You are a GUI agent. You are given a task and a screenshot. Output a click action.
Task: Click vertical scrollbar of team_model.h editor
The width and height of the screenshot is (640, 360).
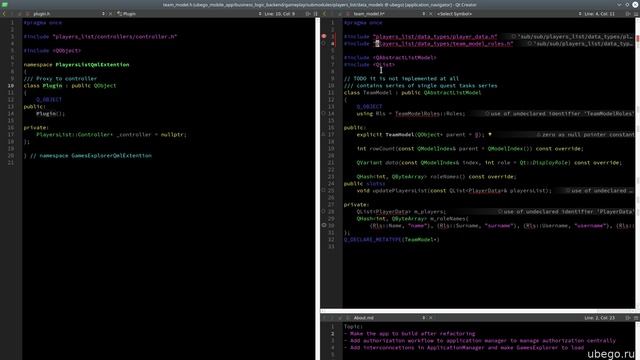coord(638,163)
